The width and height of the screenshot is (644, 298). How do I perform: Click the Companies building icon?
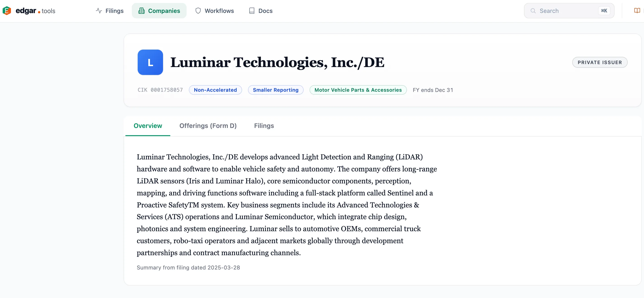click(142, 11)
